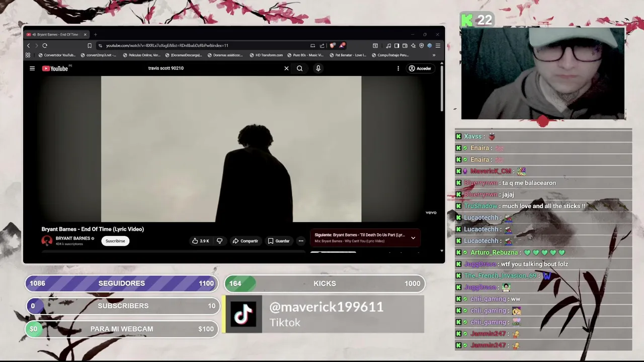Open the browser music note media control icon
Image resolution: width=644 pixels, height=362 pixels.
[x=388, y=45]
